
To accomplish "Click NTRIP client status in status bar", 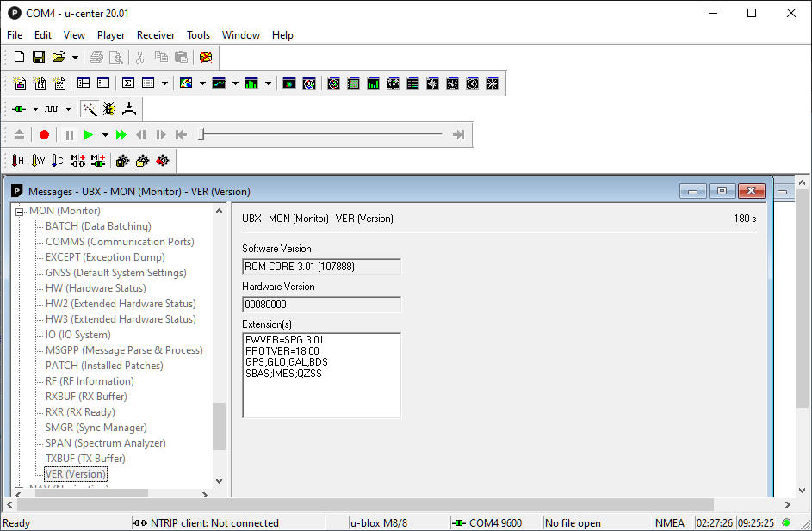I will pos(229,523).
